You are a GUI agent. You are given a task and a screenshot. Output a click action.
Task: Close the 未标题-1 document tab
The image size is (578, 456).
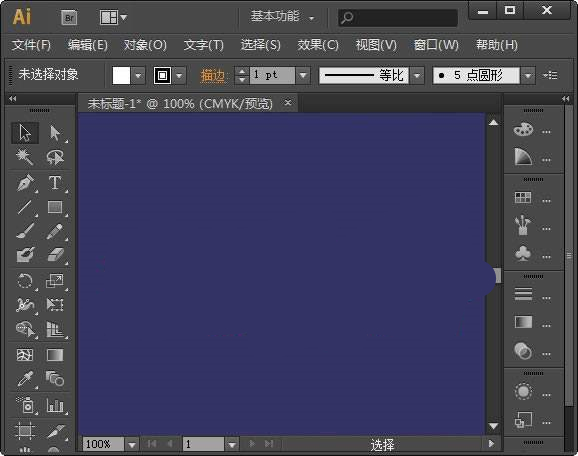pos(288,102)
